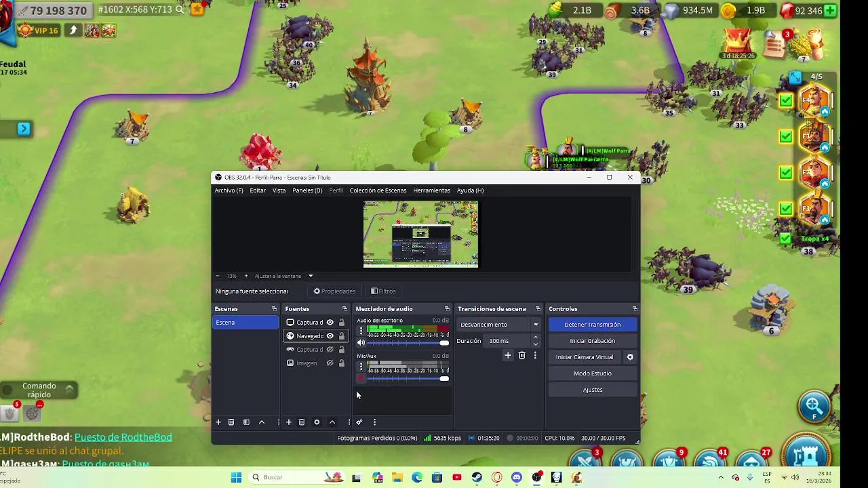Viewport: 868px width, 488px height.
Task: Open transition properties three-dot menu
Action: (x=535, y=355)
